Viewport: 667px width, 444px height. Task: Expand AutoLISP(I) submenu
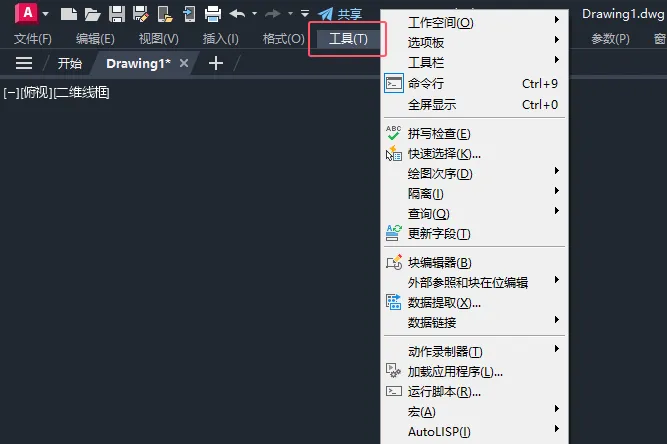(x=474, y=432)
